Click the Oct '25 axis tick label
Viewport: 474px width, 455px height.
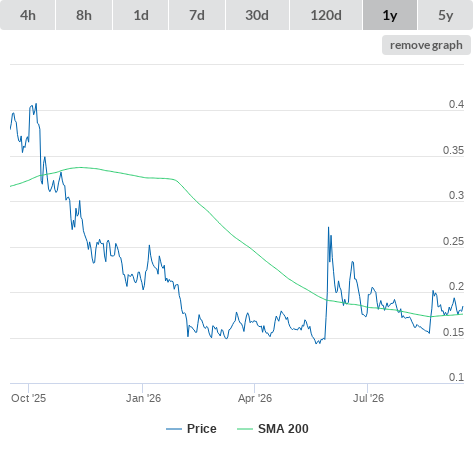coord(28,398)
